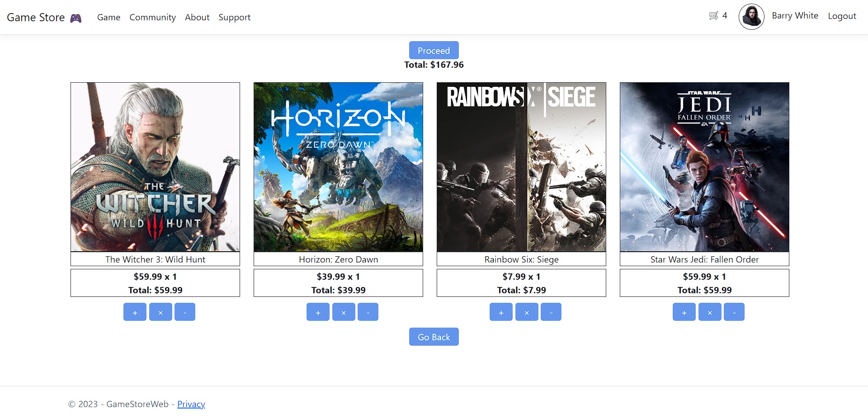This screenshot has height=418, width=868.
Task: Click the Proceed button
Action: 434,50
